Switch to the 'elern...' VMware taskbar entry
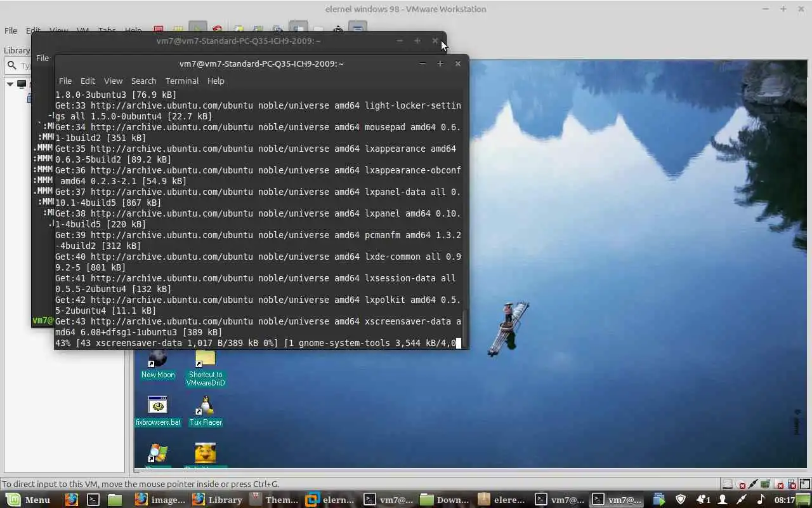Image resolution: width=812 pixels, height=508 pixels. [x=331, y=500]
